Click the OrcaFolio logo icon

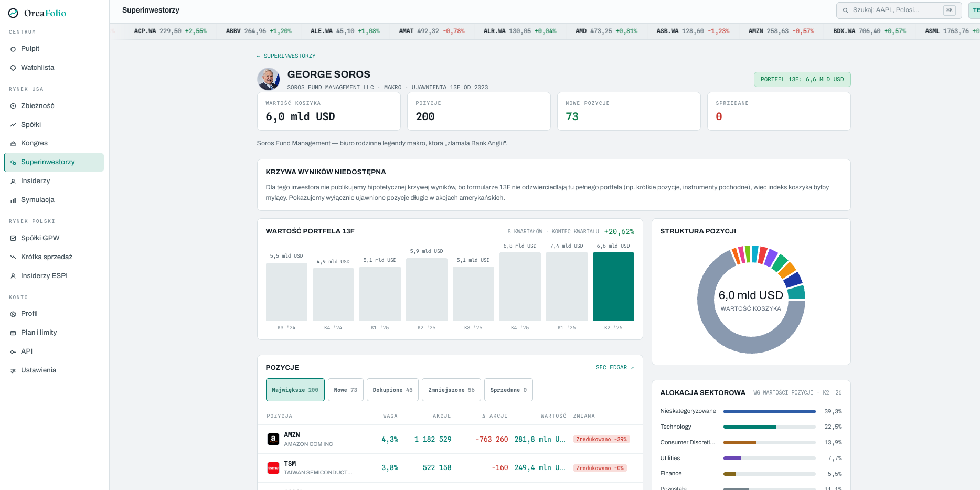pyautogui.click(x=14, y=13)
